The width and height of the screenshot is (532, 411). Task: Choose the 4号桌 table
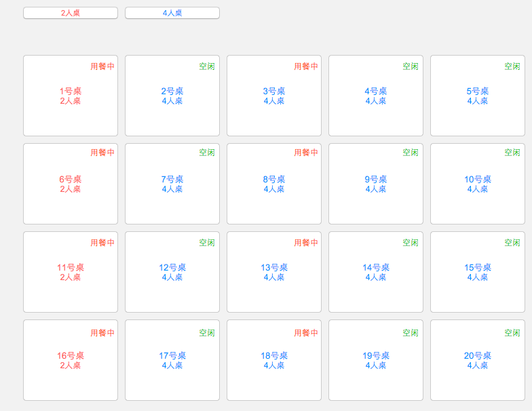376,96
